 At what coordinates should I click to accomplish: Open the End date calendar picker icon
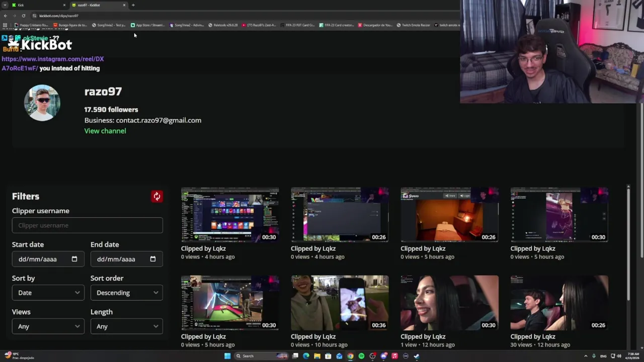coord(153,259)
